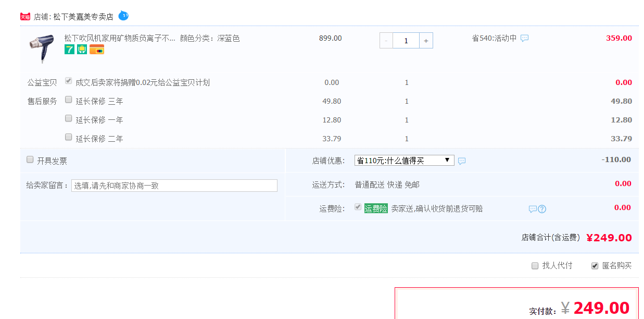
Task: Click the green 7-day return badge
Action: pos(69,50)
